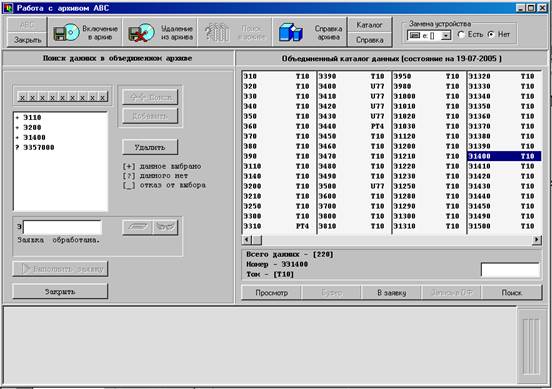This screenshot has width=552, height=389.
Task: Select catalog row Э310 PT4
Action: (279, 226)
